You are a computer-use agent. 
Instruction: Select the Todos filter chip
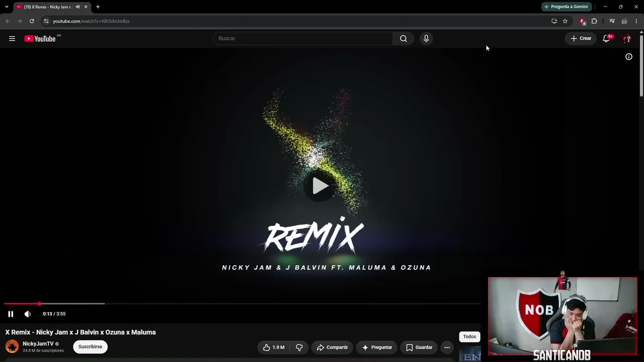click(x=469, y=337)
